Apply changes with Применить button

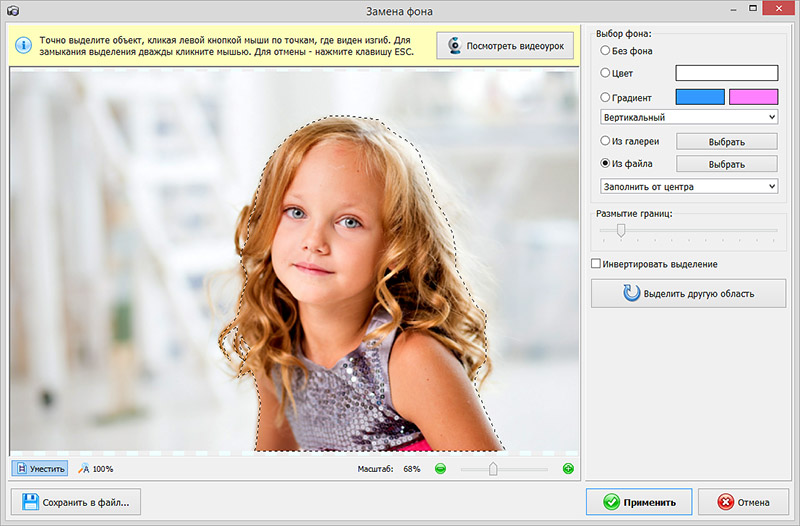click(x=639, y=502)
